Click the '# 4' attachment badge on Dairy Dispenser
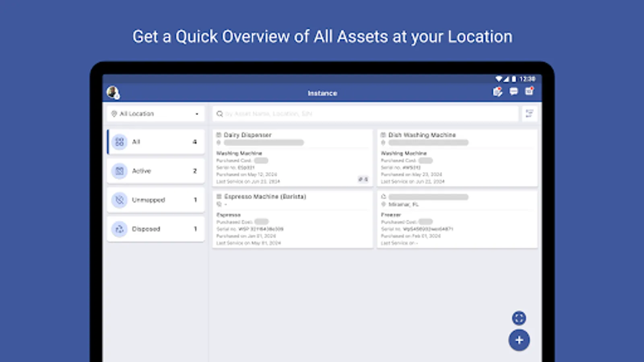644x362 pixels. tap(363, 179)
